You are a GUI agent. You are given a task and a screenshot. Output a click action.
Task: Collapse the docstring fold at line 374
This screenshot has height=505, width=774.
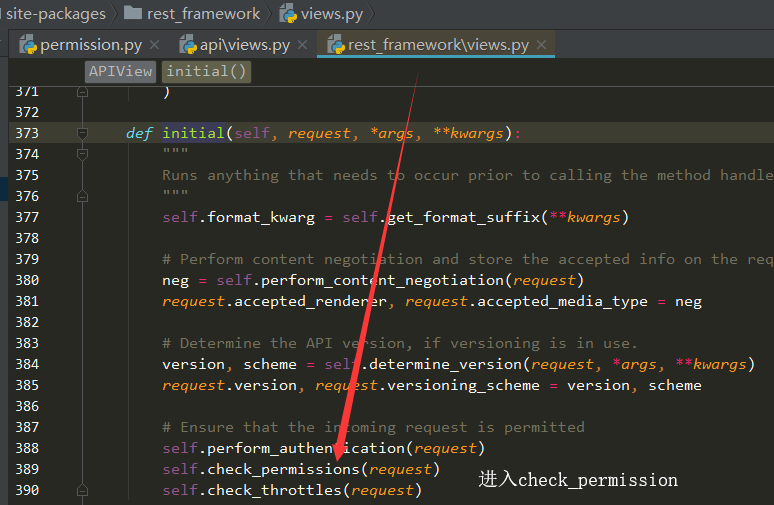(82, 155)
